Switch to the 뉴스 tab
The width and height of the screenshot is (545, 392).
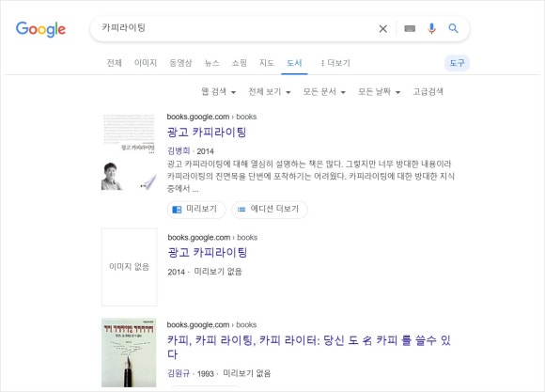[x=212, y=63]
